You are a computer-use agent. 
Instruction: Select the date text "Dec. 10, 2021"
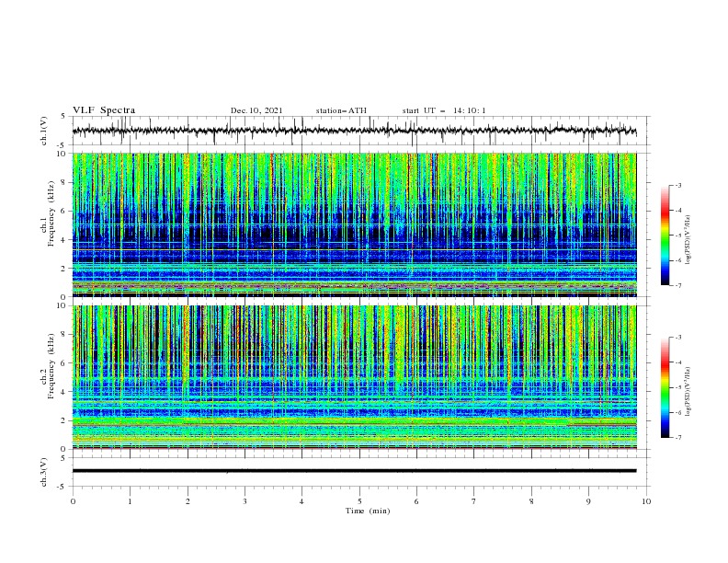point(256,110)
